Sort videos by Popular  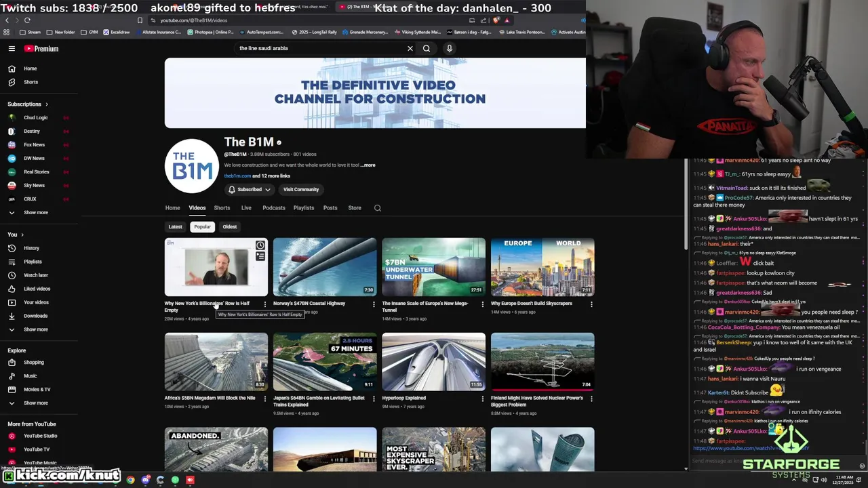point(202,227)
